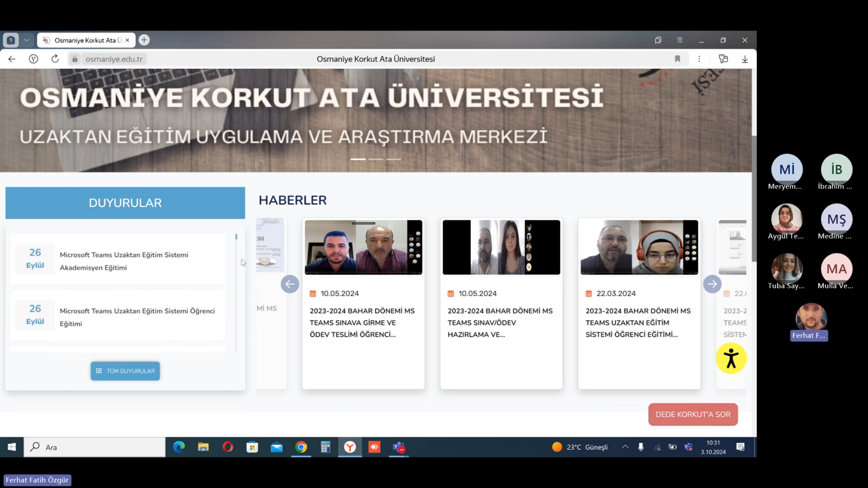Open Öğrenci Eğitimi announcement from 26 Eylül
Screen dimensions: 868x488
(118, 315)
